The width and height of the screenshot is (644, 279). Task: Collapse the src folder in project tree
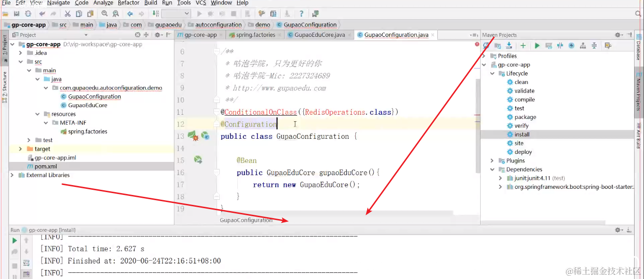tap(21, 62)
